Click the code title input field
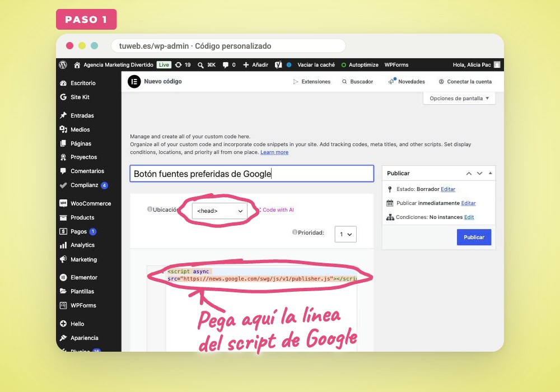Viewport: 560px width, 392px height. [252, 174]
